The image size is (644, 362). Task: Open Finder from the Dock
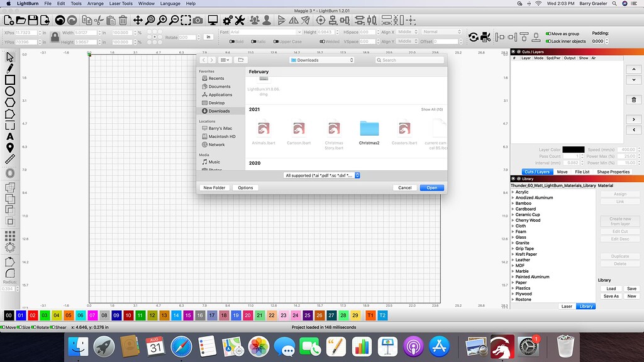point(77,347)
